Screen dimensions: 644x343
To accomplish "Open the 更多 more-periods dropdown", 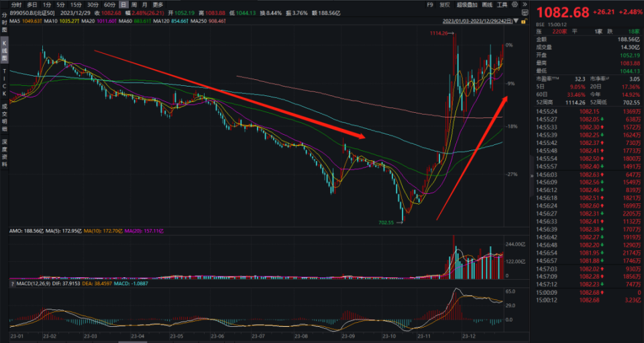I will [158, 5].
